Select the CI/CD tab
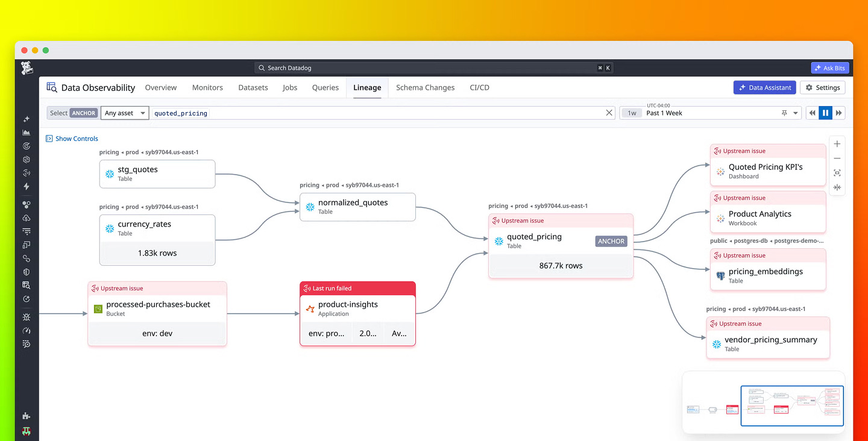868x441 pixels. (x=479, y=87)
